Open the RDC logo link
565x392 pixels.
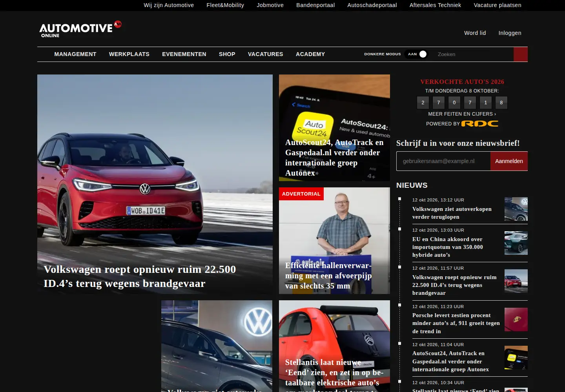coord(480,124)
